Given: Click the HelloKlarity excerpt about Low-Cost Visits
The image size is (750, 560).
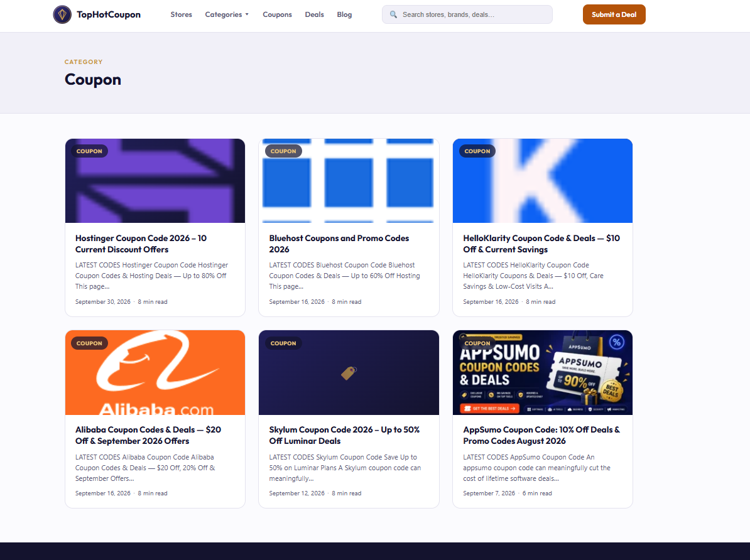Looking at the screenshot, I should point(533,276).
